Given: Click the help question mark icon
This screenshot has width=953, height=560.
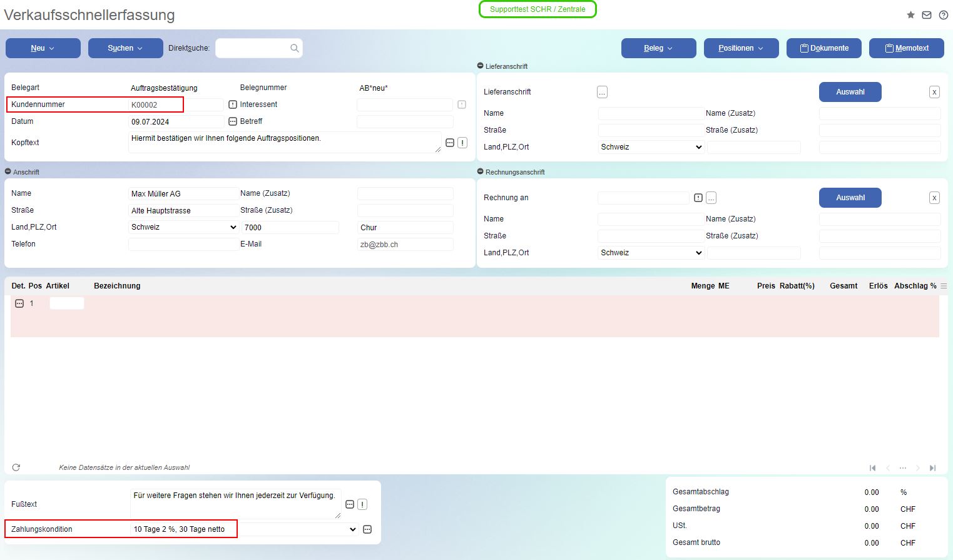Looking at the screenshot, I should point(944,15).
